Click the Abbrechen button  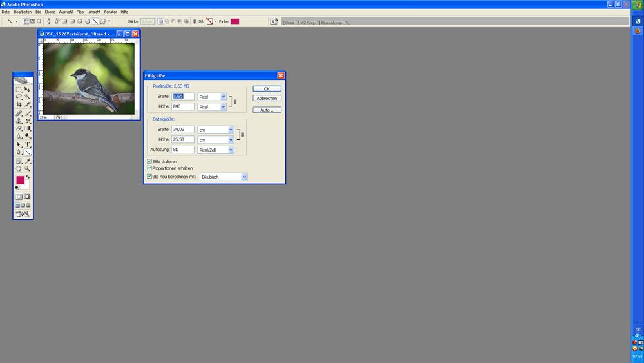(x=267, y=98)
